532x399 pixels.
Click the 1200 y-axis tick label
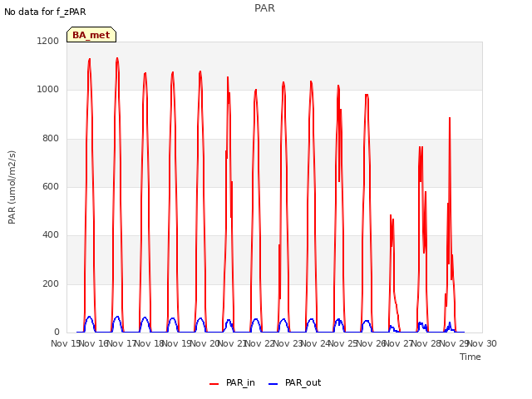pyautogui.click(x=48, y=41)
